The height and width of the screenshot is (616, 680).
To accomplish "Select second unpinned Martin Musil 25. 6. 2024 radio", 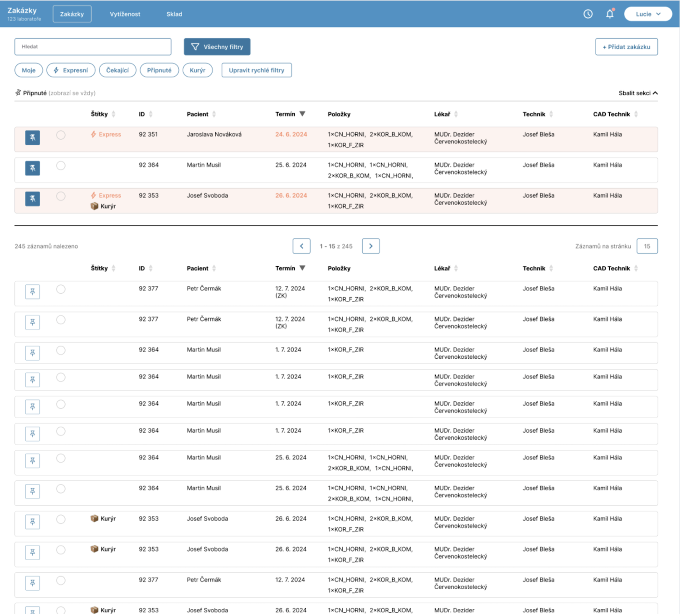I will coord(61,489).
